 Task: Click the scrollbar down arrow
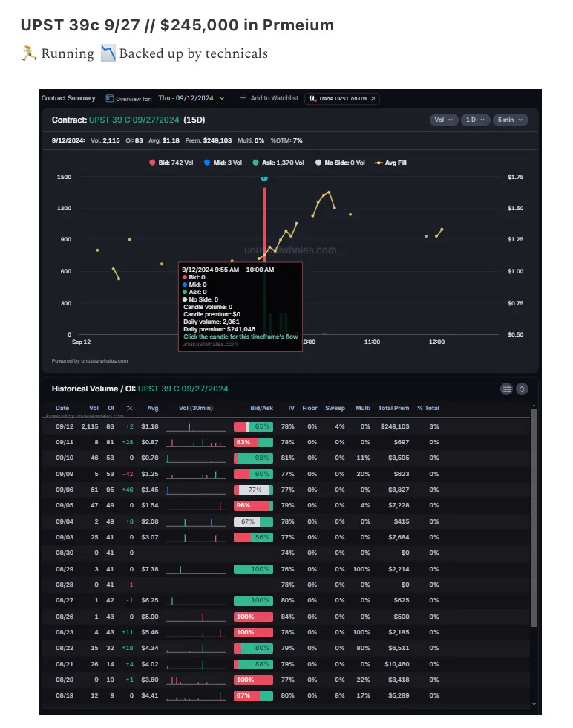click(x=534, y=704)
